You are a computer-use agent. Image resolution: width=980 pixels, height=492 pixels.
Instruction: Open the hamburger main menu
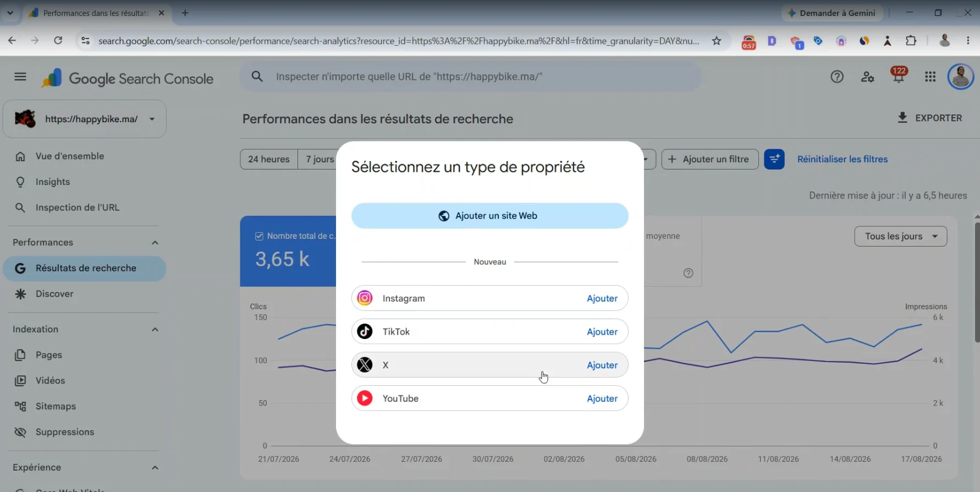coord(20,77)
